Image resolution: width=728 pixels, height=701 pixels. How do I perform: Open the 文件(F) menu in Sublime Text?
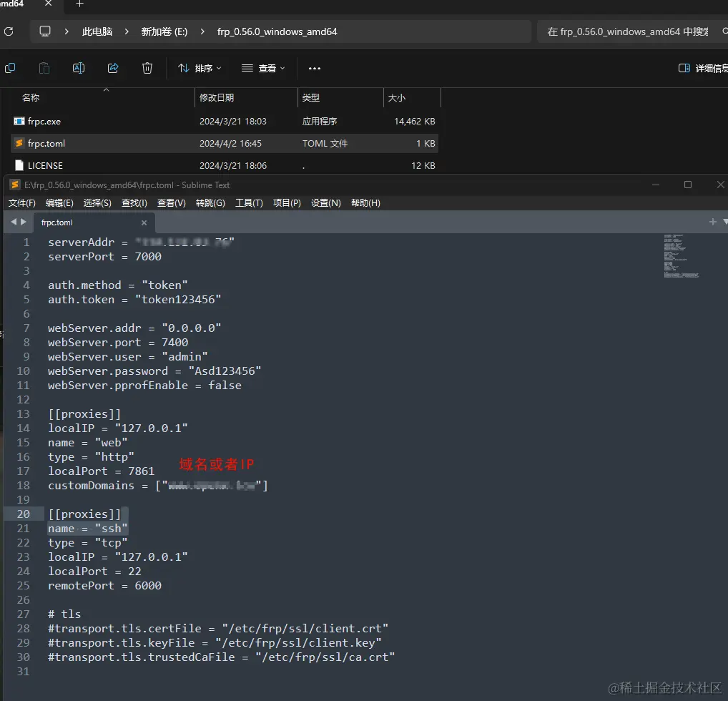click(x=22, y=203)
